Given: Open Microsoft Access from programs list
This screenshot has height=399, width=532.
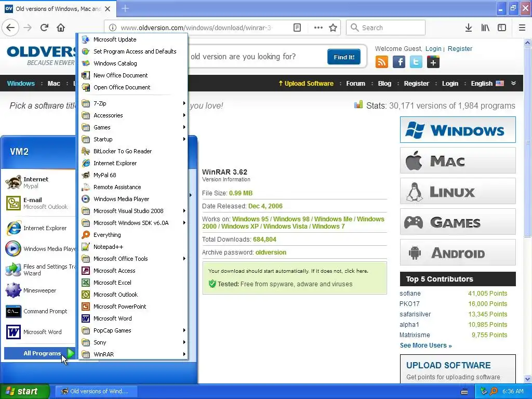Looking at the screenshot, I should click(x=134, y=270).
